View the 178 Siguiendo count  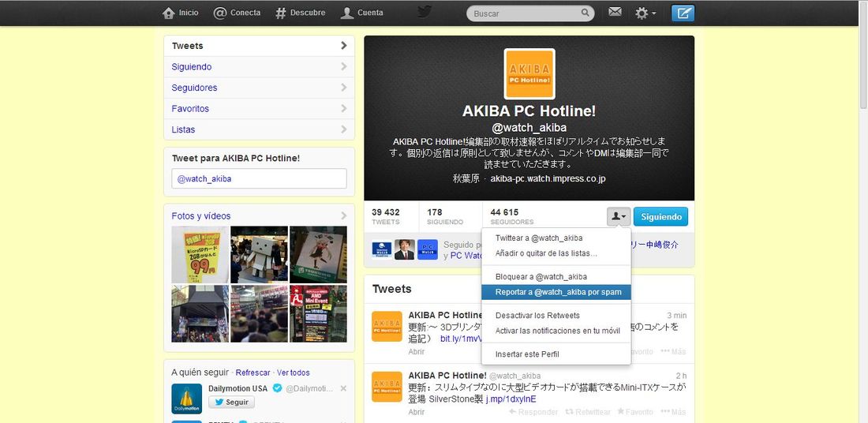(x=445, y=216)
